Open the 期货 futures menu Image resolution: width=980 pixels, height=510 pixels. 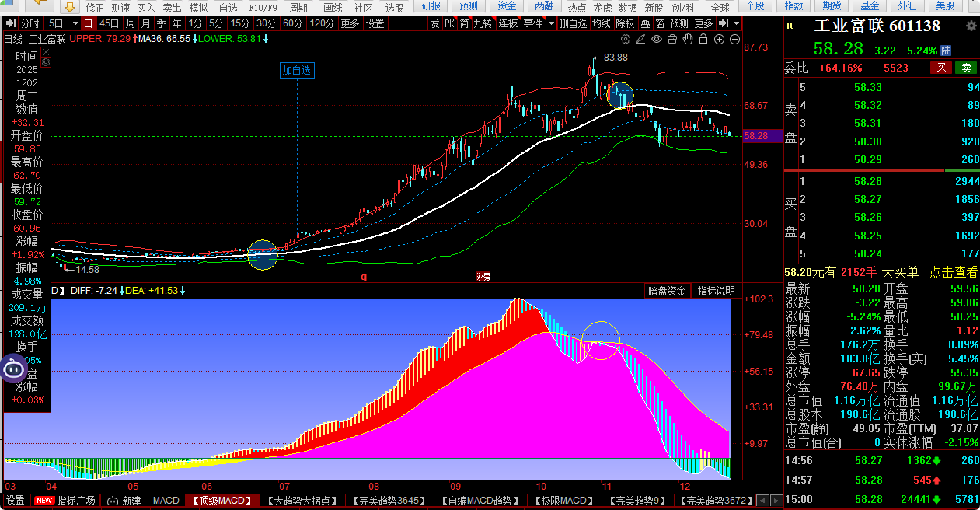pyautogui.click(x=832, y=6)
